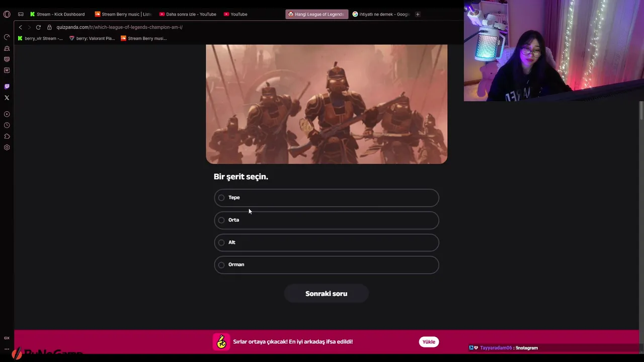Click the Sırlar ortaya çıkacak! ad text
This screenshot has height=362, width=644.
click(293, 342)
